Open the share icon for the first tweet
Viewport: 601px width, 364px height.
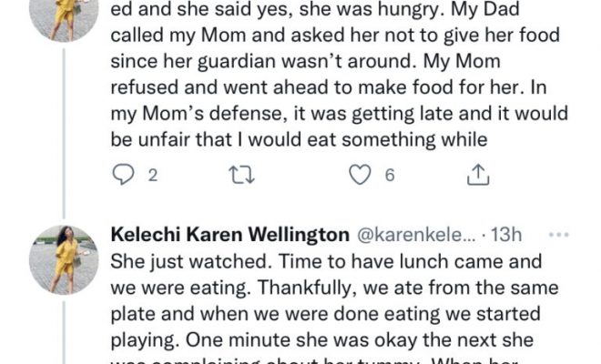click(476, 176)
